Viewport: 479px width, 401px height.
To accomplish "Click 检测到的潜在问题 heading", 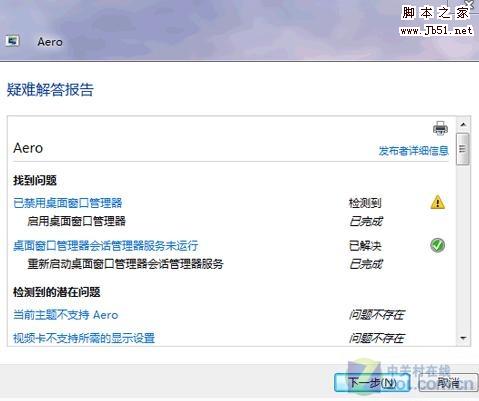I will (57, 292).
